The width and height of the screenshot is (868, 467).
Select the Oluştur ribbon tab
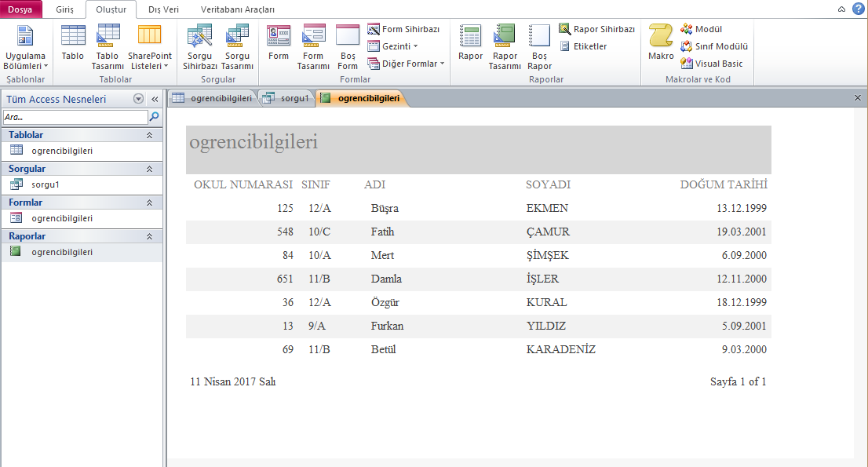tap(111, 9)
